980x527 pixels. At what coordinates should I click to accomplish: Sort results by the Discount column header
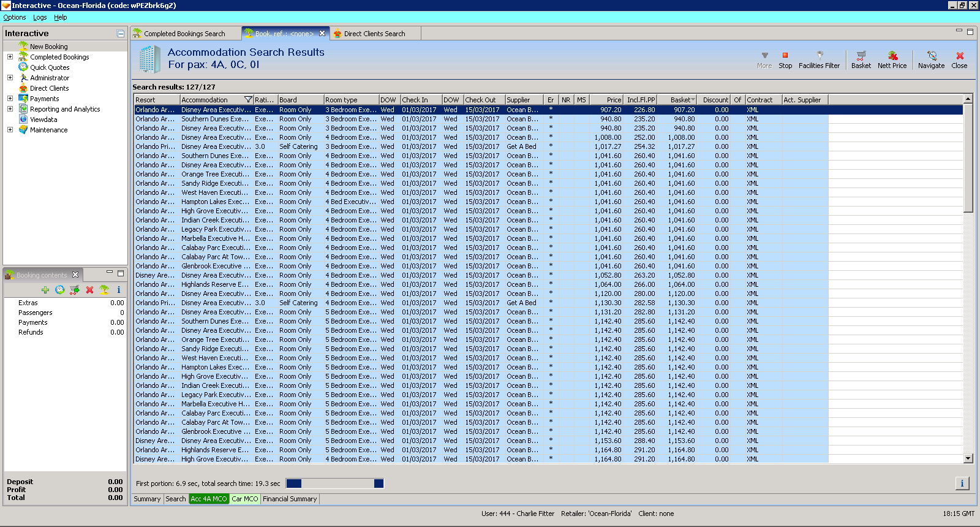[715, 100]
